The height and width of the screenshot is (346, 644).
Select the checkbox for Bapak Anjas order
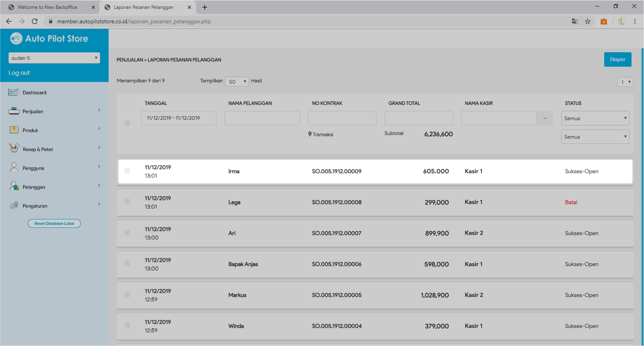[x=127, y=264]
